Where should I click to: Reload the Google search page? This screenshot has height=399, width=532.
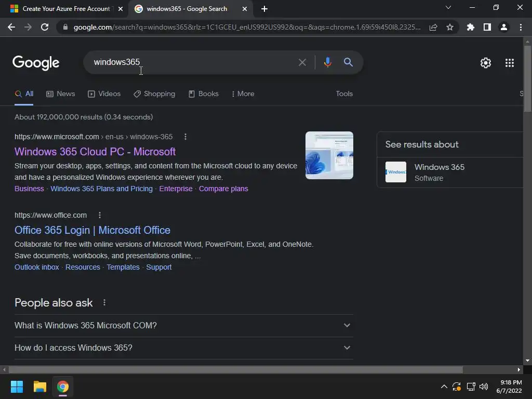[45, 27]
